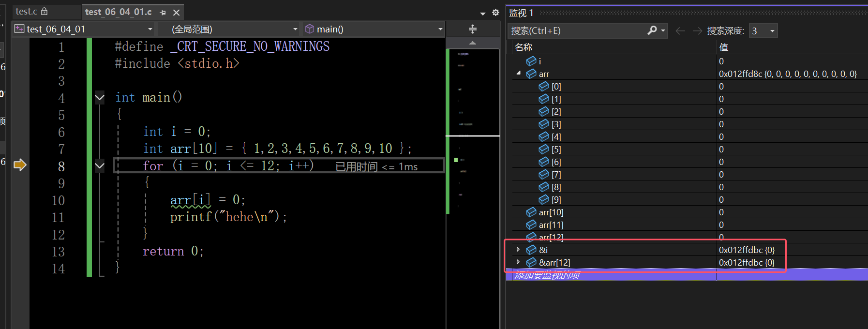Click the printf call on line 11

click(228, 217)
